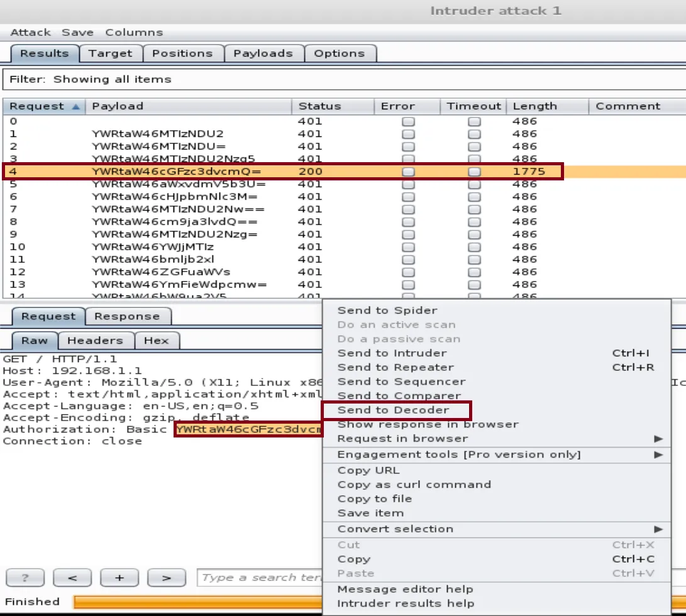Toggle Timeout checkbox for request 4

[x=474, y=172]
